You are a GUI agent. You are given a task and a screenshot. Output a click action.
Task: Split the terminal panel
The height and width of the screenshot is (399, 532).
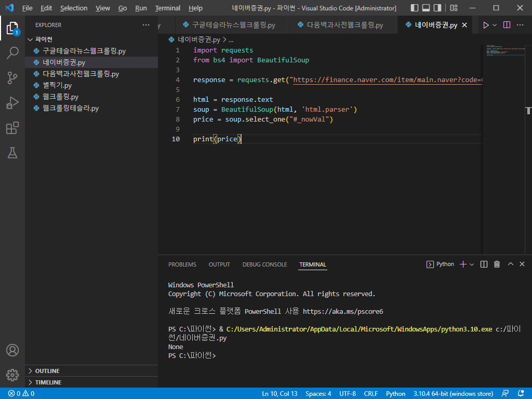484,264
